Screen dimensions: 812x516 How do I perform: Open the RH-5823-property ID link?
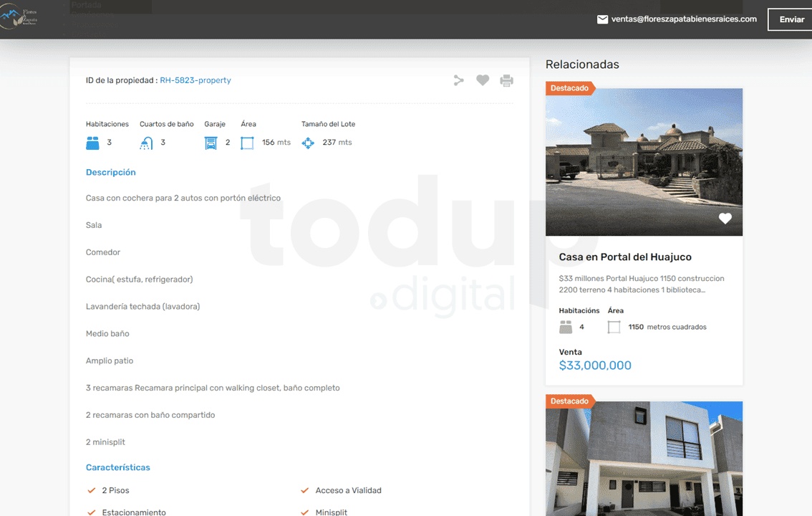(x=195, y=80)
